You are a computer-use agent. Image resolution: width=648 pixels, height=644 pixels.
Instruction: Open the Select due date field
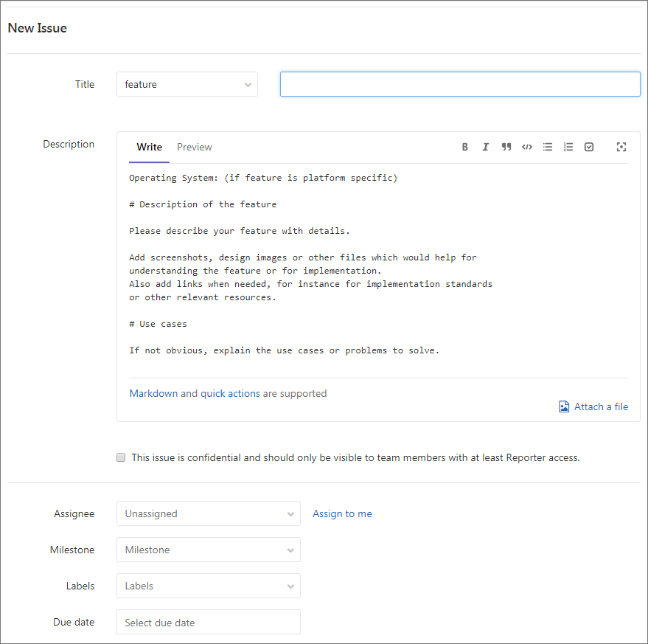208,622
